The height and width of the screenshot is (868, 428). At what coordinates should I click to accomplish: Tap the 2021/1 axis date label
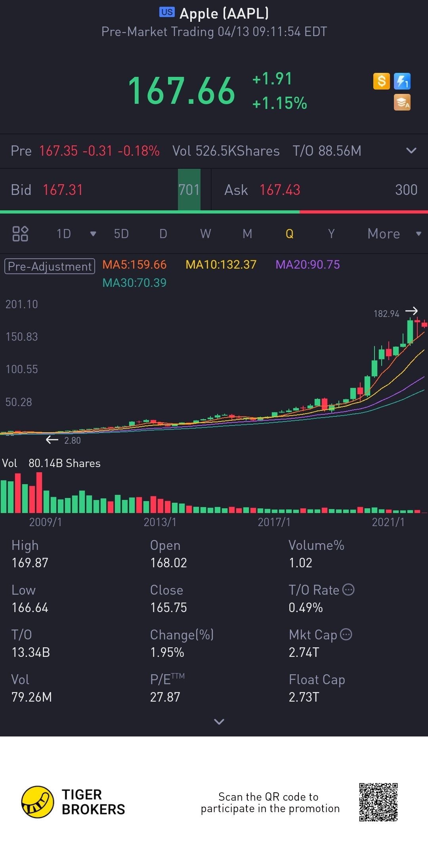click(388, 522)
